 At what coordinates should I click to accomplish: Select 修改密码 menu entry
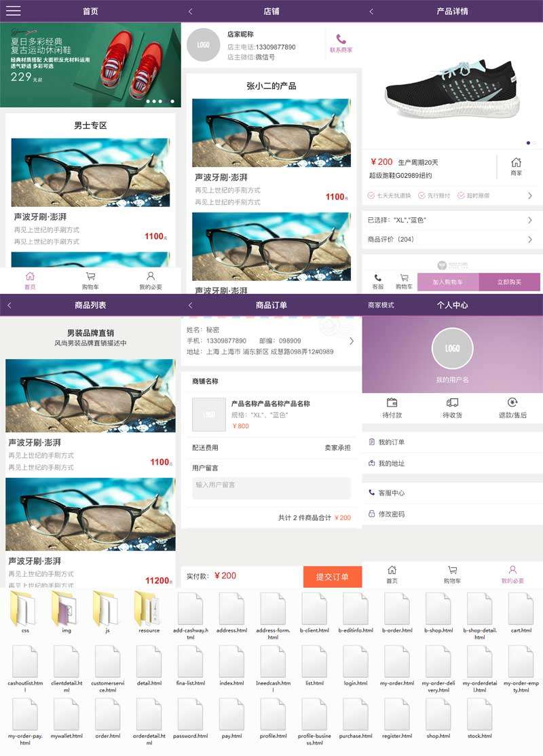(391, 514)
